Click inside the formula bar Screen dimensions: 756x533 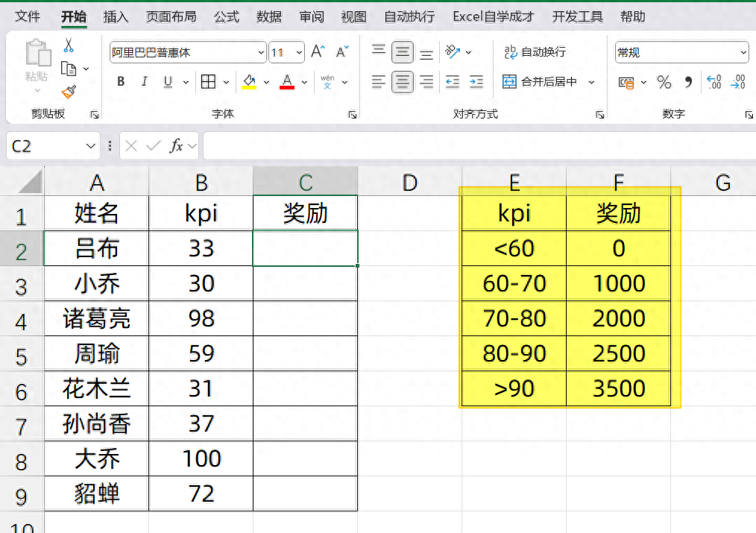tap(479, 145)
